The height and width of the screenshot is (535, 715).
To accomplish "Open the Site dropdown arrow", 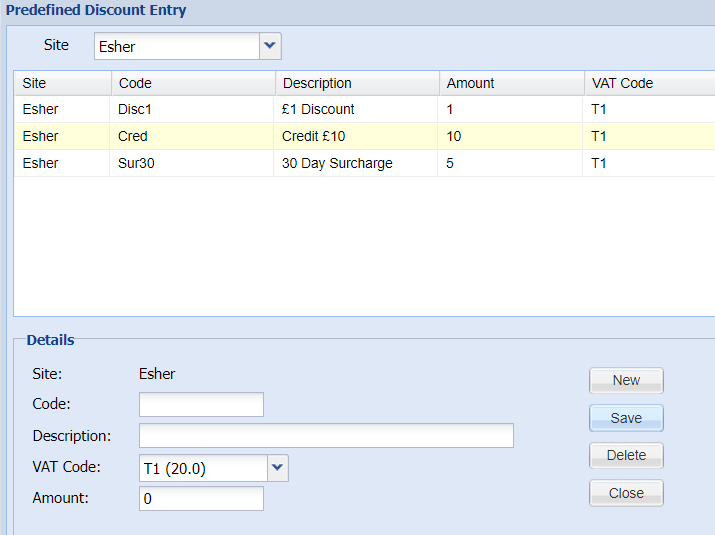I will point(269,46).
